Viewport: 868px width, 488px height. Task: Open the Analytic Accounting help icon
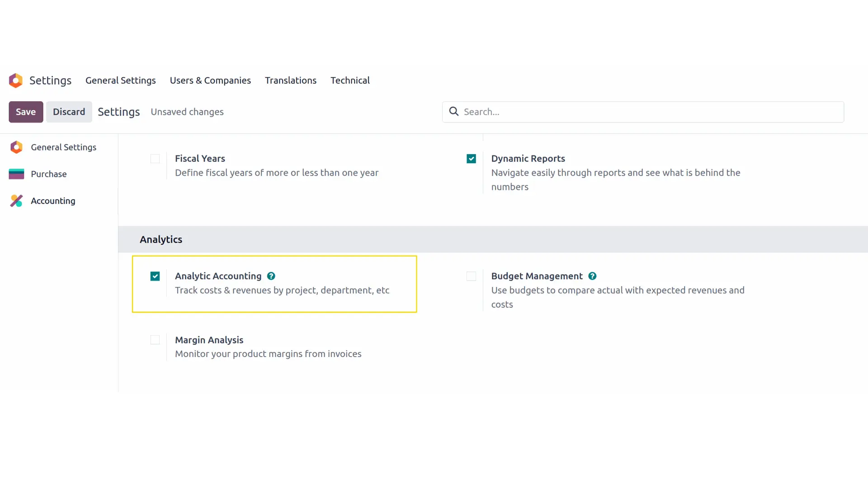click(x=271, y=276)
